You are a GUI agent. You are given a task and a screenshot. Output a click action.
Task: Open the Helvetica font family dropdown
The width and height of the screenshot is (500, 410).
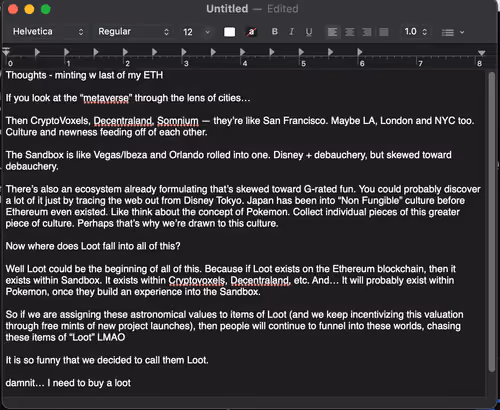coord(48,32)
